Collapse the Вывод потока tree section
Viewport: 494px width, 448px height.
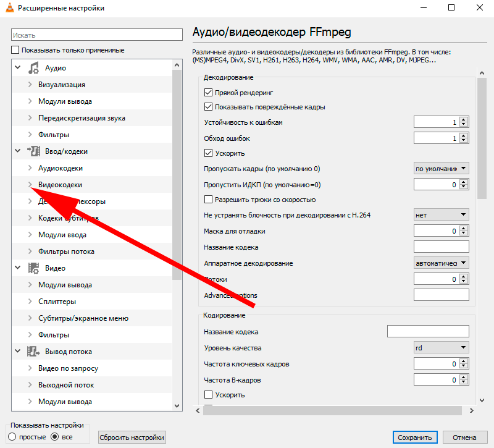coord(18,351)
